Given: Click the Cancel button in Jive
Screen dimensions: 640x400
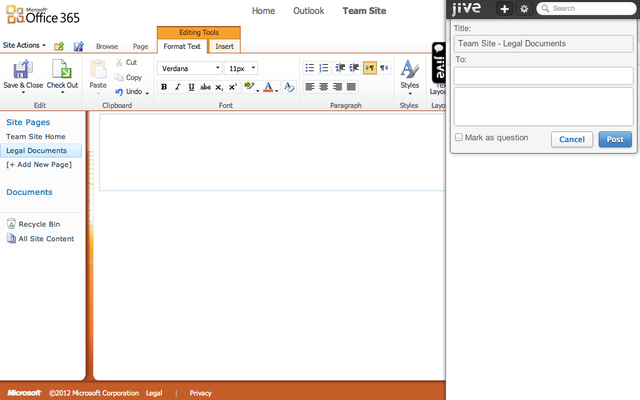Looking at the screenshot, I should click(572, 139).
